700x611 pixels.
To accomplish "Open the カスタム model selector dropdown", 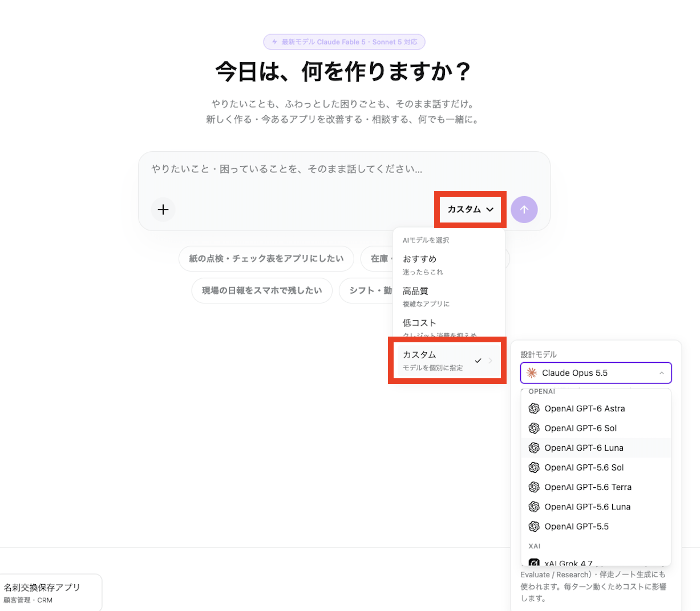I will tap(470, 209).
